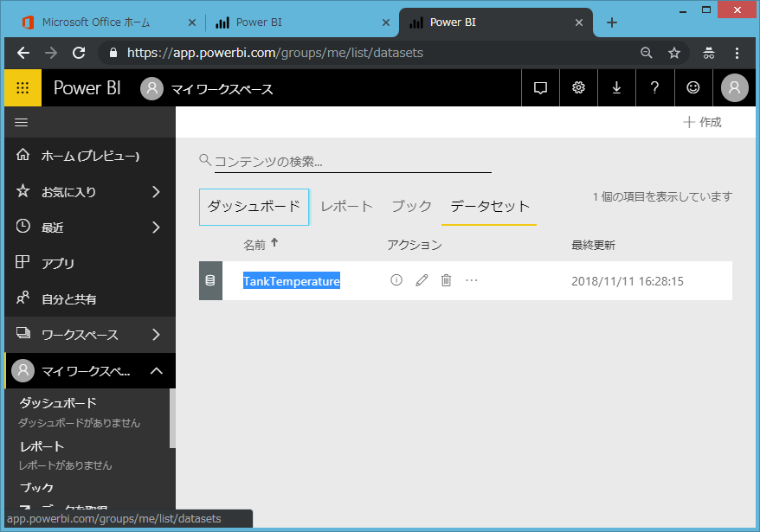
Task: Close the first Power BI browser tab
Action: [386, 22]
